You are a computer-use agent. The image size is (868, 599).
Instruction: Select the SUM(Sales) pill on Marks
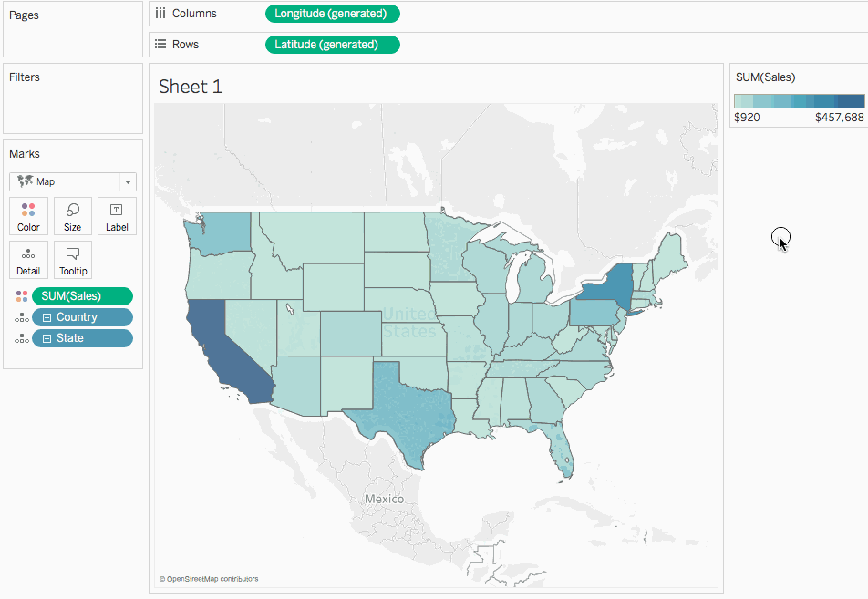82,296
